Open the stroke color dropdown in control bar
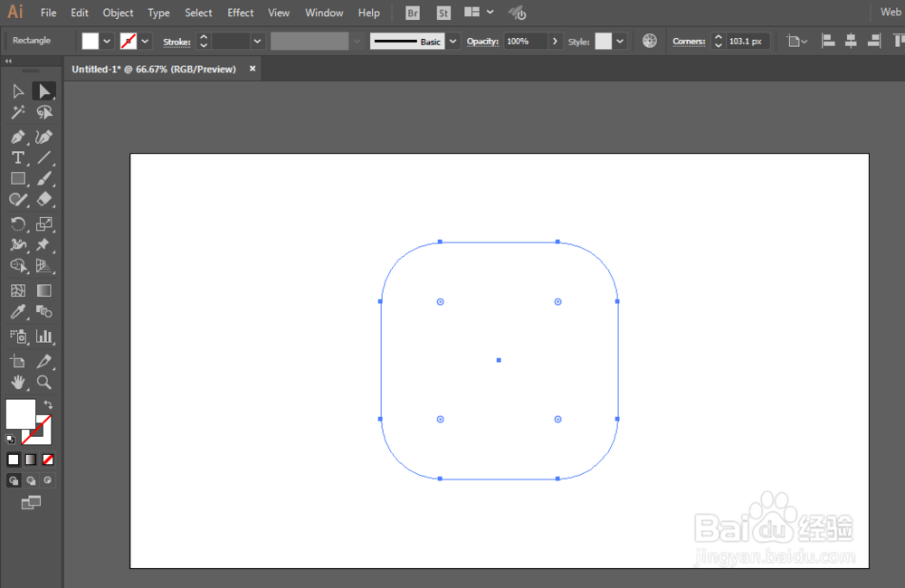This screenshot has width=905, height=588. [x=145, y=42]
